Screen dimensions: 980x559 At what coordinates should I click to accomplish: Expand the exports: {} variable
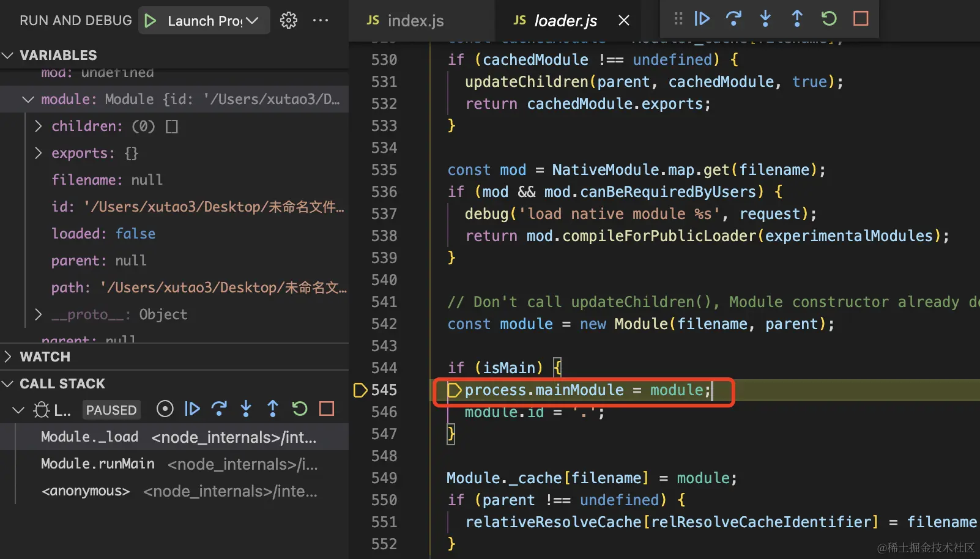point(39,153)
